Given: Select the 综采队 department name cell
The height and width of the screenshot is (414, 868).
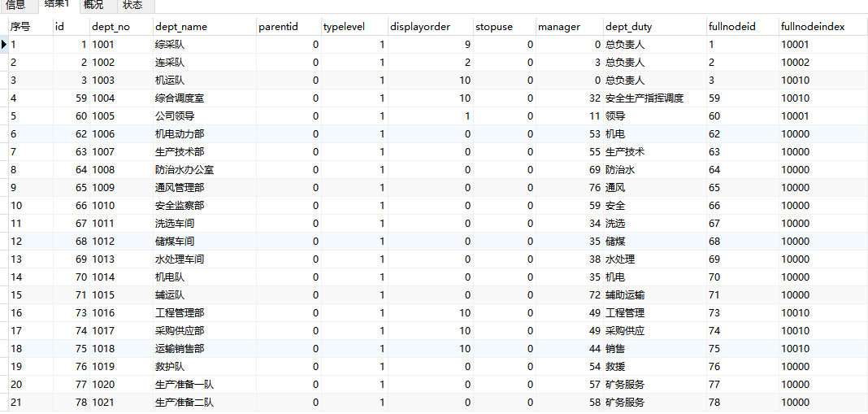Looking at the screenshot, I should tap(205, 45).
